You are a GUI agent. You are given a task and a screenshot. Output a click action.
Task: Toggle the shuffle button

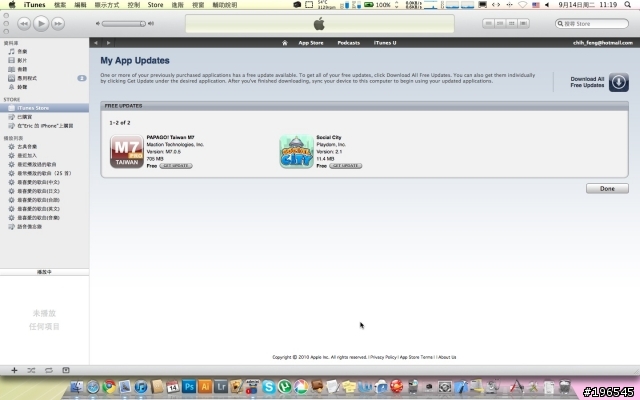[31, 370]
